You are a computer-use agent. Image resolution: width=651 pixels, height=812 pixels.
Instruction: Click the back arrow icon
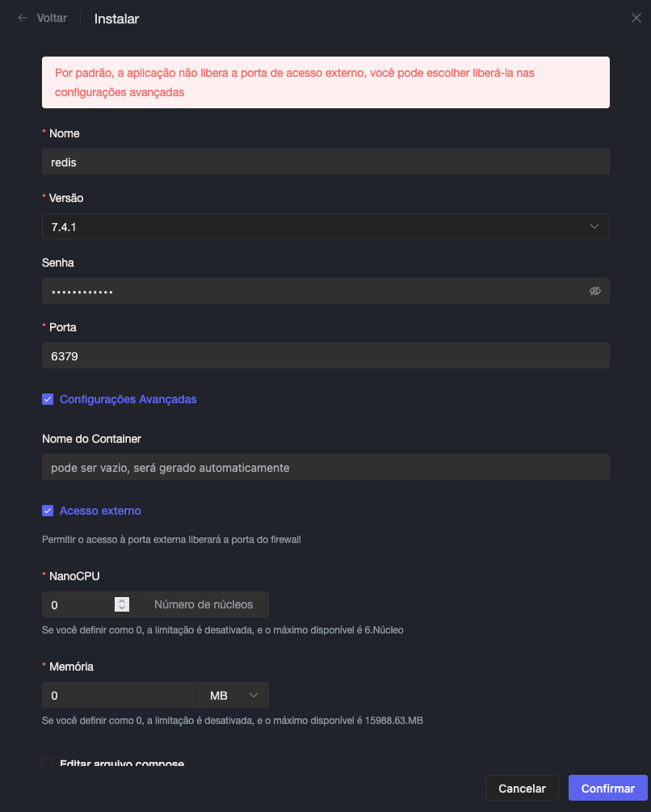coord(23,18)
